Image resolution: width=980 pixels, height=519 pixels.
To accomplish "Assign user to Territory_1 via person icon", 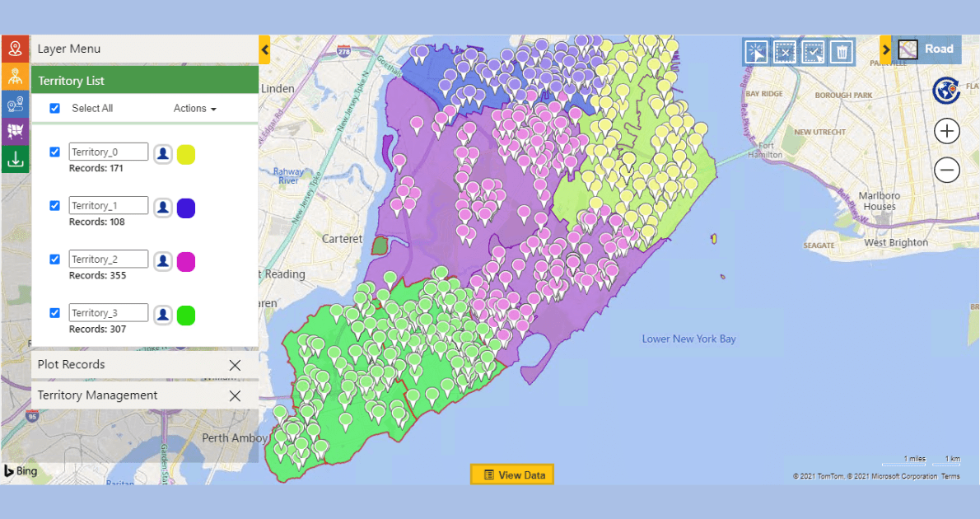I will pos(163,208).
